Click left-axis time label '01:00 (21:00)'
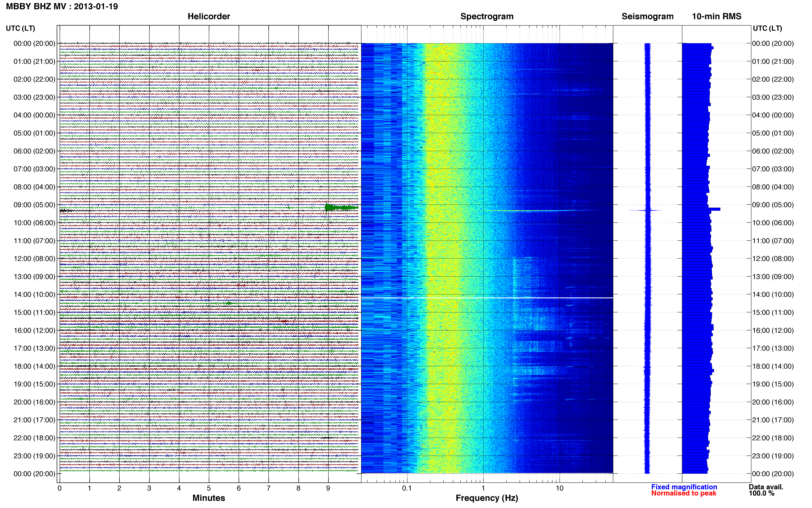This screenshot has height=508, width=812. tap(34, 62)
